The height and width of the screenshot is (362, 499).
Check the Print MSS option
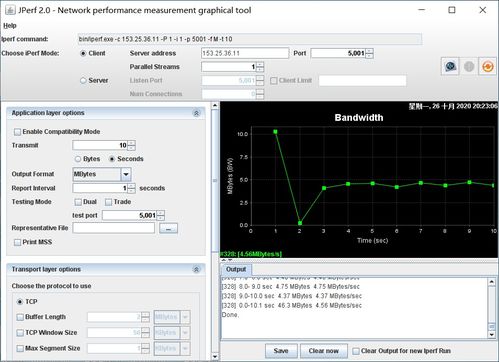17,242
